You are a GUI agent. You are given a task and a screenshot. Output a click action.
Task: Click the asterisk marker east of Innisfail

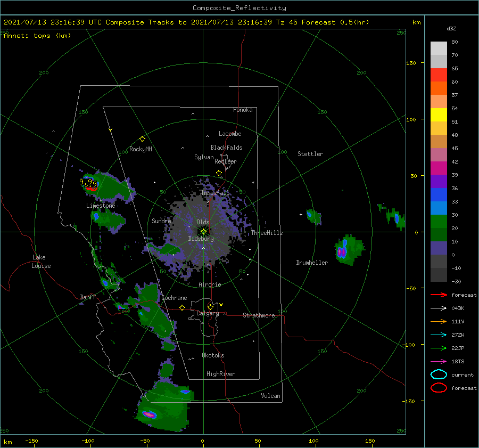[x=253, y=183]
